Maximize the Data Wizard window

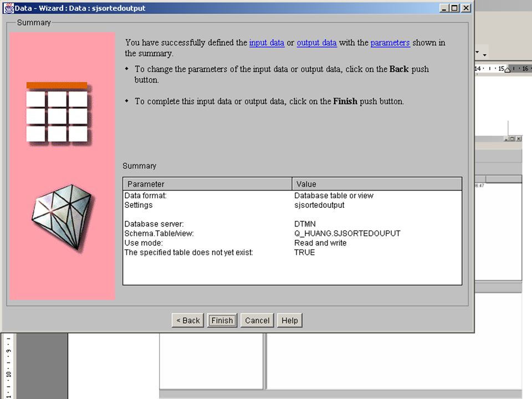point(455,8)
